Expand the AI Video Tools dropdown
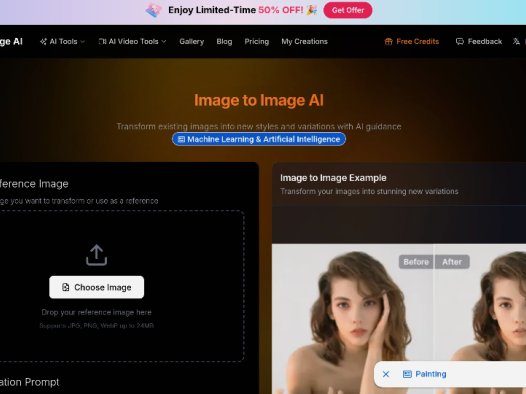The height and width of the screenshot is (394, 526). (132, 42)
